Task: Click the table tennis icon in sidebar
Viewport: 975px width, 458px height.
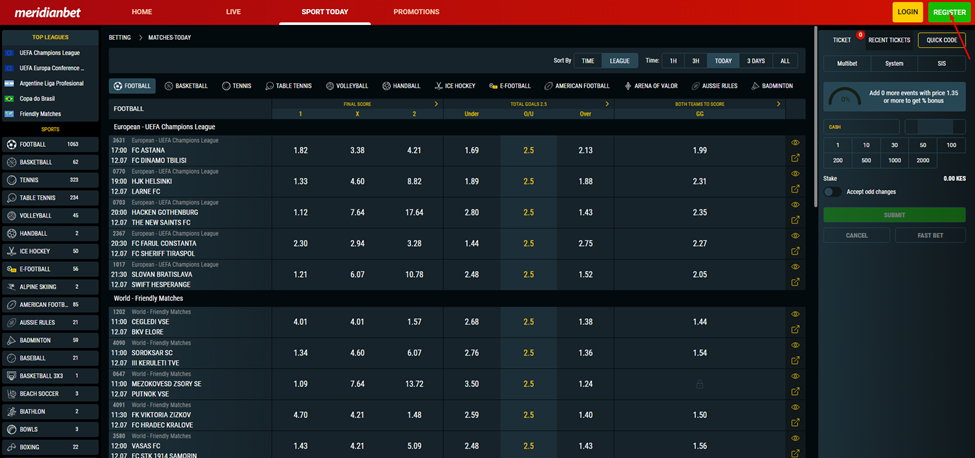Action: click(11, 198)
